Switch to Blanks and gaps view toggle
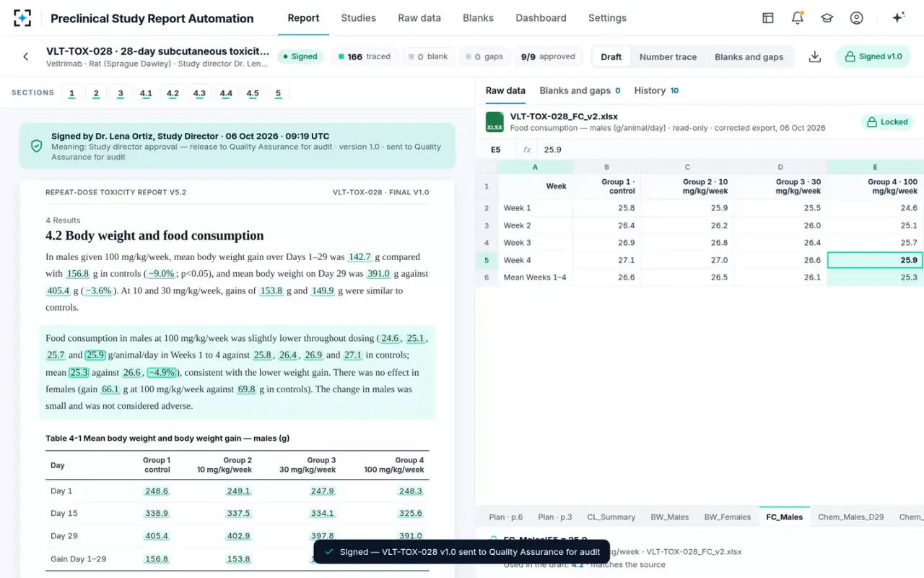 [x=749, y=57]
